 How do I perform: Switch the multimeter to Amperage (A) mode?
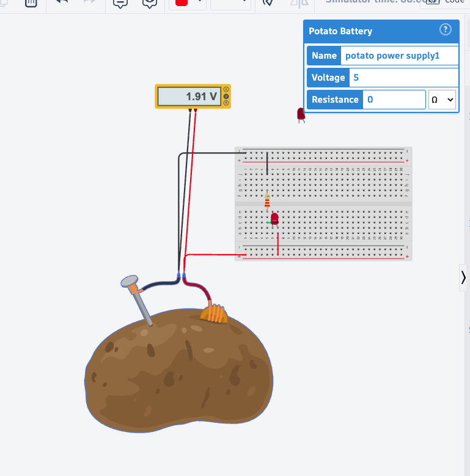pyautogui.click(x=226, y=90)
